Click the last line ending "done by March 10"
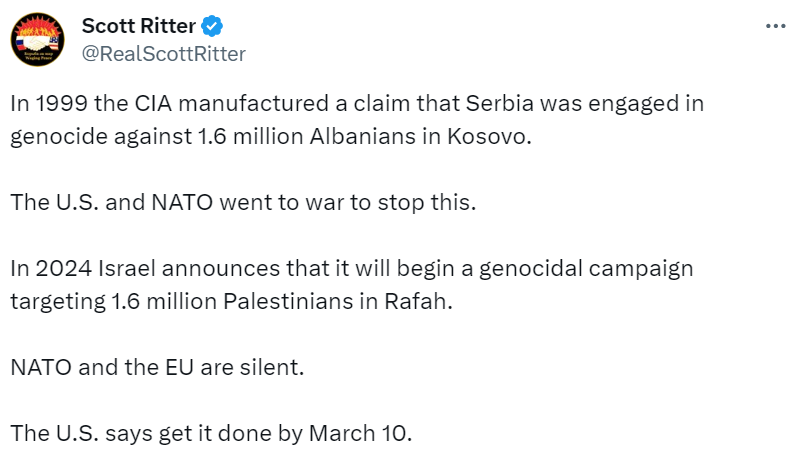793x473 pixels. tap(210, 433)
